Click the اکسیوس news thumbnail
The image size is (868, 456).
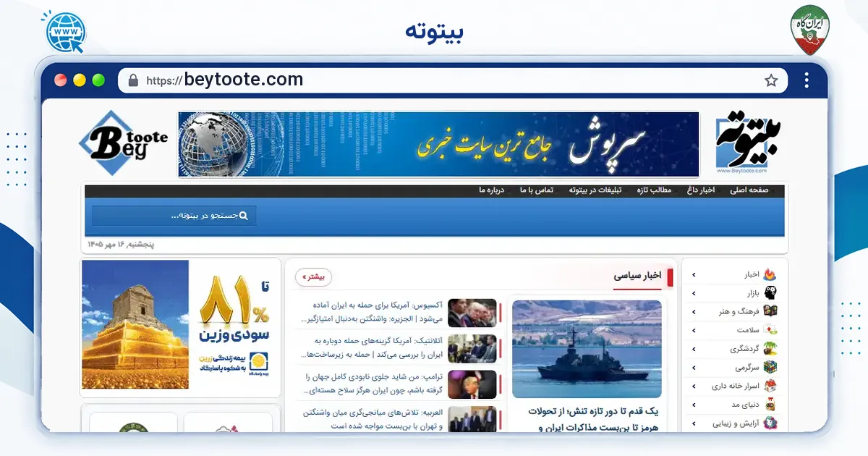point(472,313)
